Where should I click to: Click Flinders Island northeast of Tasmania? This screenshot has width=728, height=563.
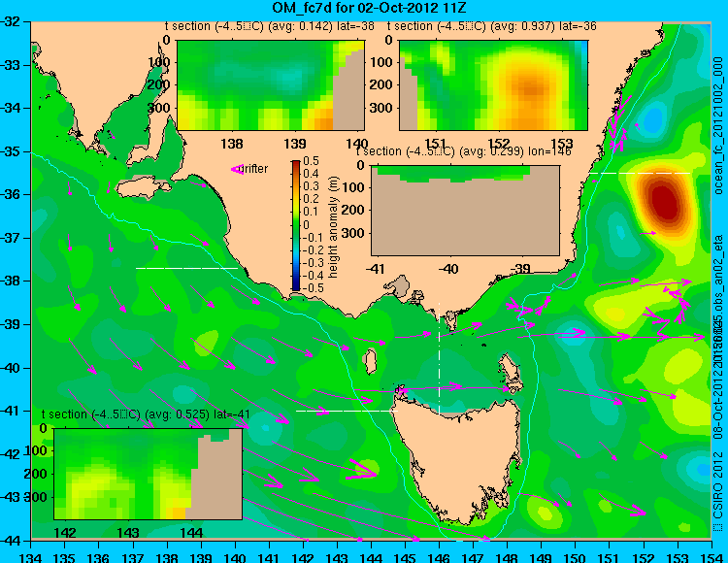(x=511, y=368)
